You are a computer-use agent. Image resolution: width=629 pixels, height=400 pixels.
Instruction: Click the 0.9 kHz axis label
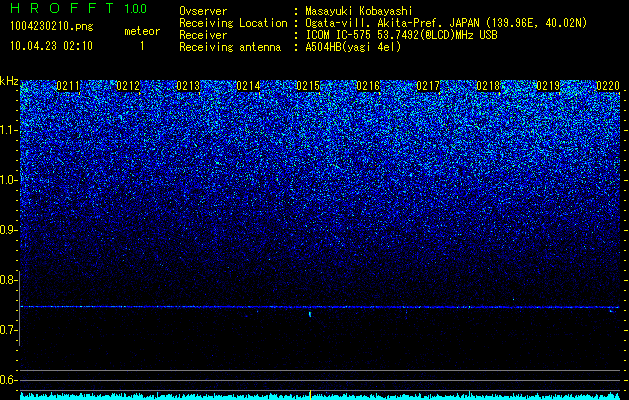(x=8, y=230)
